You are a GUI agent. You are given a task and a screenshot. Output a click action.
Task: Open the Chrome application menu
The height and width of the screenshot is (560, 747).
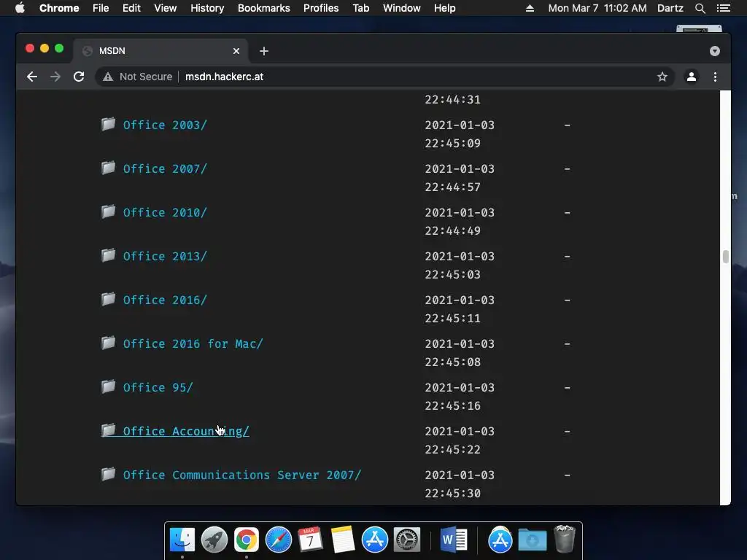59,8
